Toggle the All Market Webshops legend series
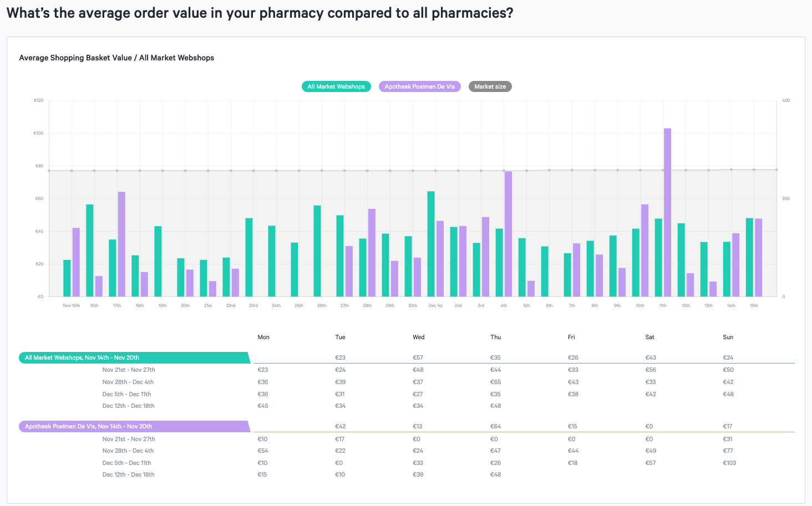This screenshot has height=506, width=812. point(336,86)
